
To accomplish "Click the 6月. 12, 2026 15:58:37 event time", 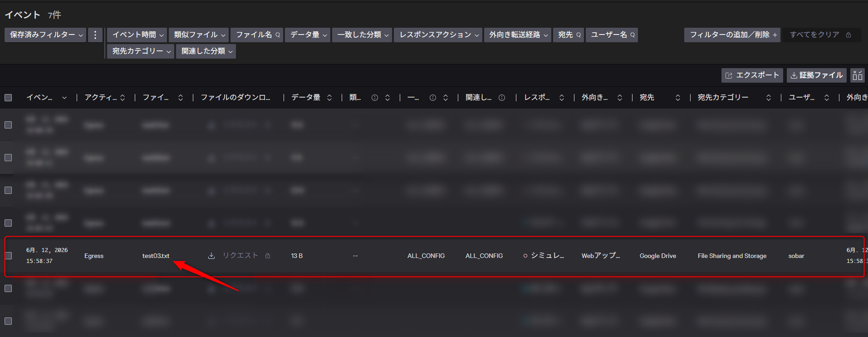I will 47,256.
